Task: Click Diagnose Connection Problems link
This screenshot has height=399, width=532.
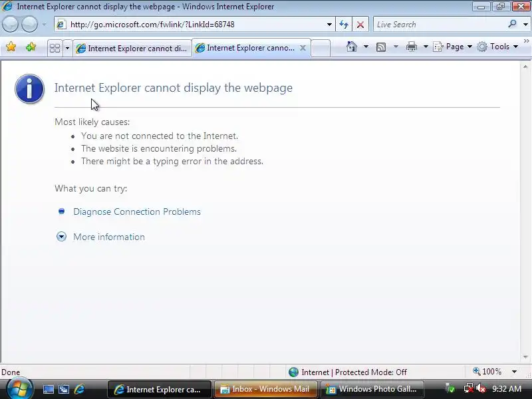Action: [137, 211]
